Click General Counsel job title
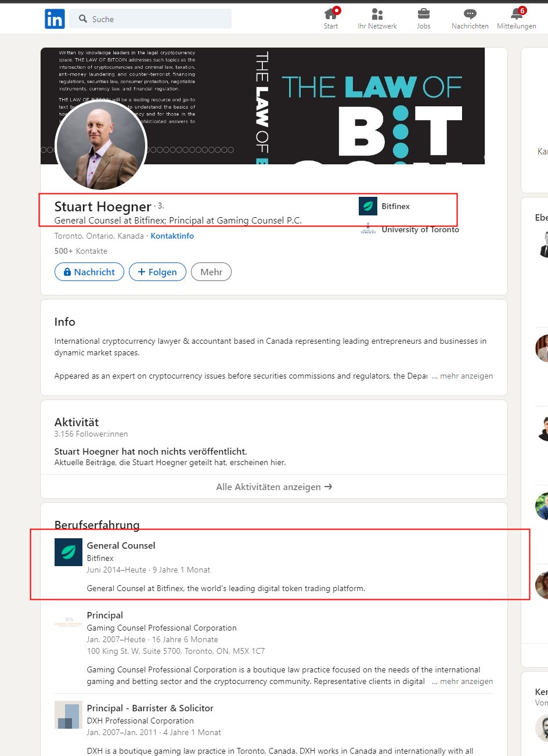 pyautogui.click(x=121, y=545)
